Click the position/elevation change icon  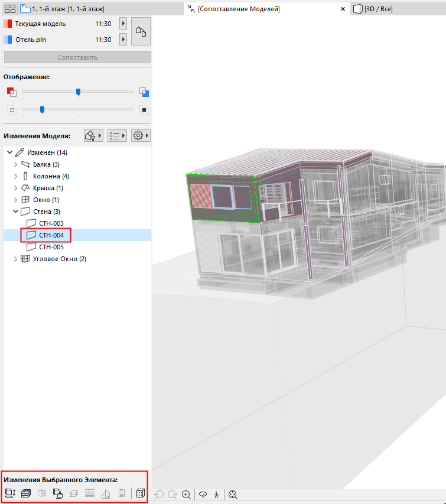[x=10, y=493]
